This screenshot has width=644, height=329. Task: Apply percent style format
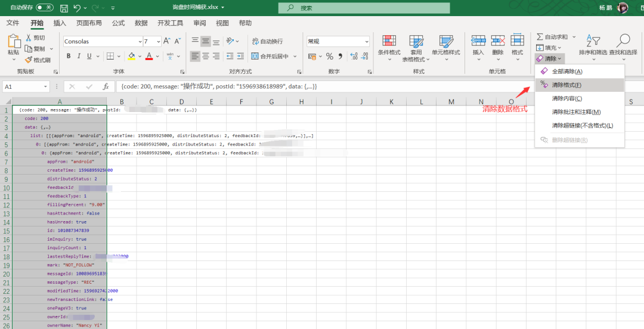tap(329, 56)
